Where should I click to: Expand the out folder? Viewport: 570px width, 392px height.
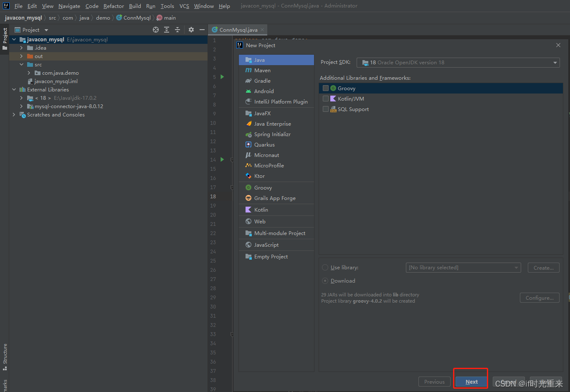pyautogui.click(x=22, y=56)
